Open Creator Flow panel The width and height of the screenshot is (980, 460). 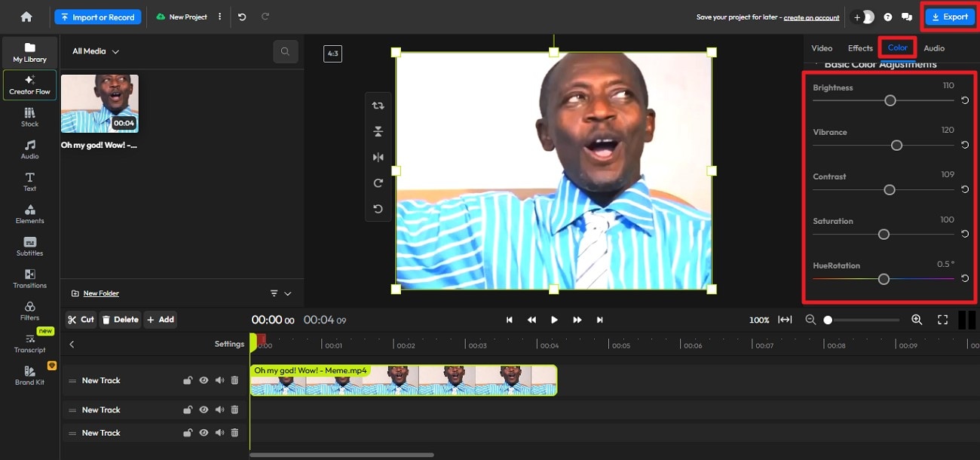[29, 84]
